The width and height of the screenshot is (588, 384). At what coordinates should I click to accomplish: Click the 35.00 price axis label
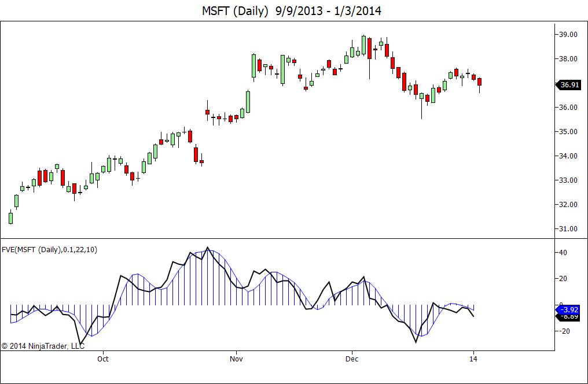[x=568, y=132]
